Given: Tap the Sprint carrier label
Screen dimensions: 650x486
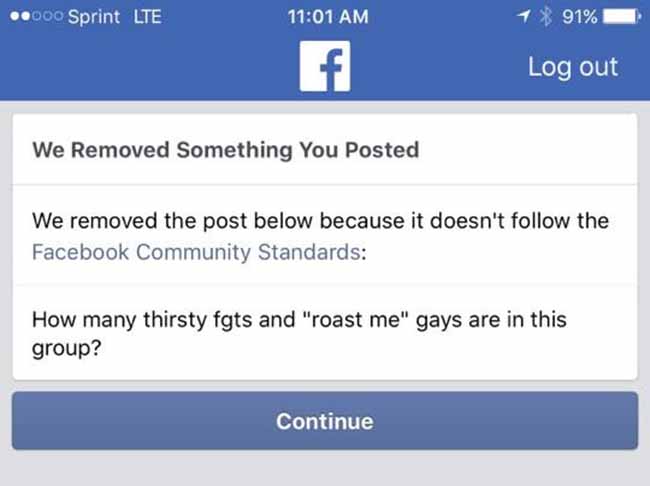Looking at the screenshot, I should pyautogui.click(x=94, y=17).
